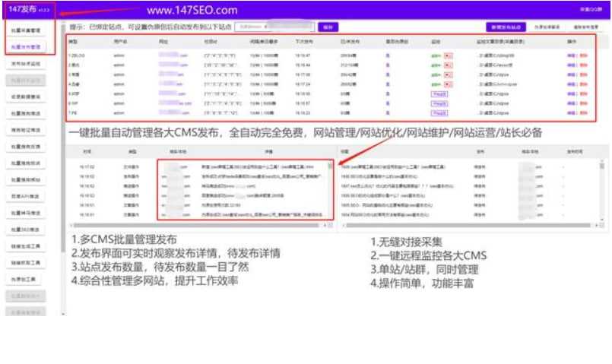Click the blurred site URL in row 1 ZBLOG

(x=173, y=55)
